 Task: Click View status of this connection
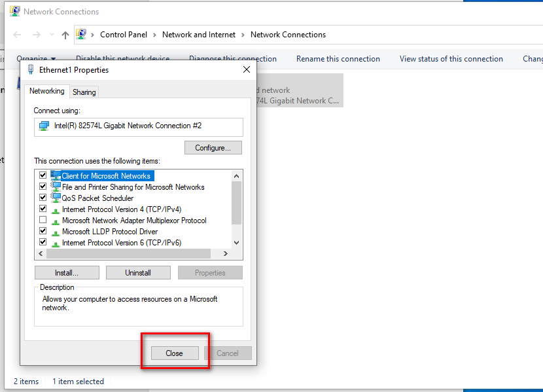point(451,59)
